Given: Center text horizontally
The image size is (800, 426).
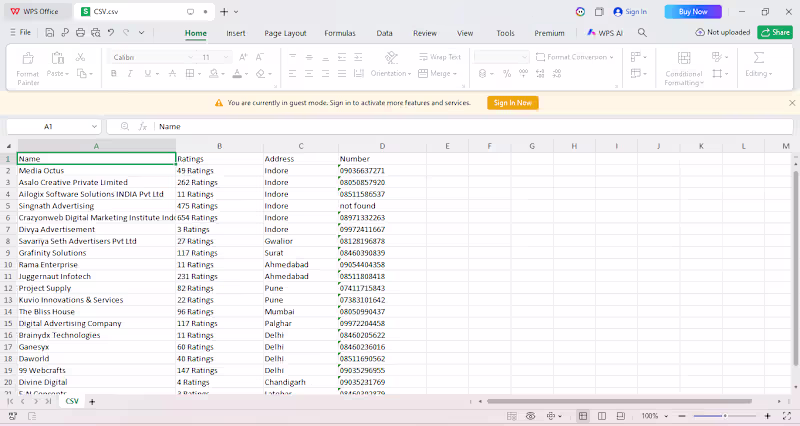Looking at the screenshot, I should click(309, 74).
